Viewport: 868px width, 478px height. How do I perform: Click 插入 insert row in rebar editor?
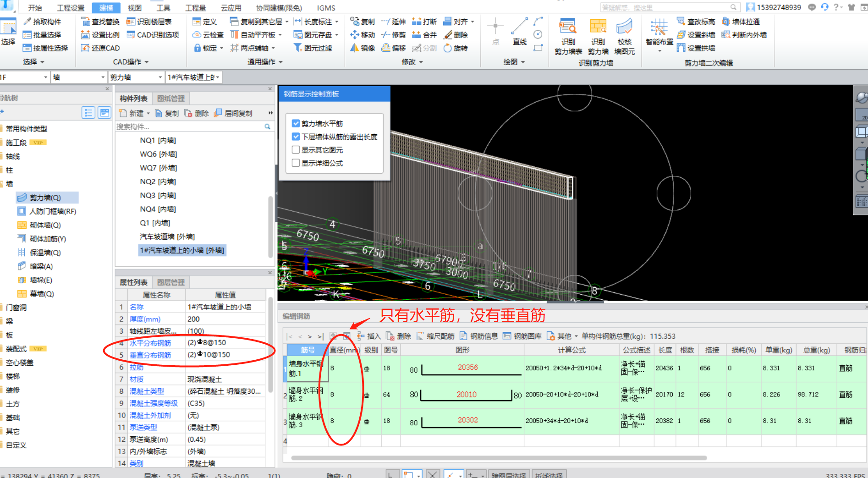coord(369,336)
